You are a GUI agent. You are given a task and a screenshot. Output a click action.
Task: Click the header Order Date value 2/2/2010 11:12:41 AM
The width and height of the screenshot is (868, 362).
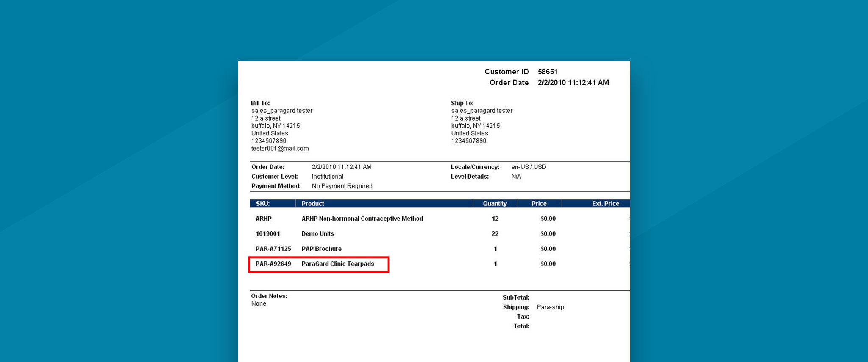pyautogui.click(x=573, y=83)
